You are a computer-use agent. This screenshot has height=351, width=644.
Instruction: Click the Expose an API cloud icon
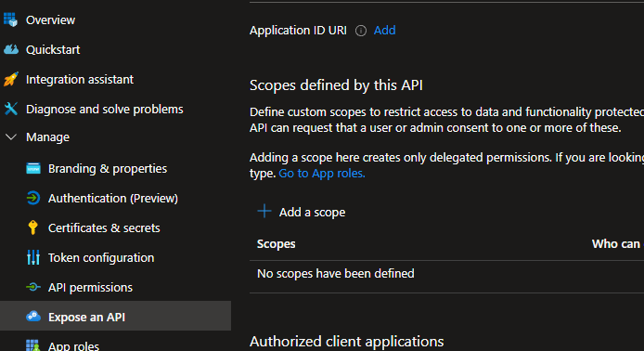pos(33,317)
